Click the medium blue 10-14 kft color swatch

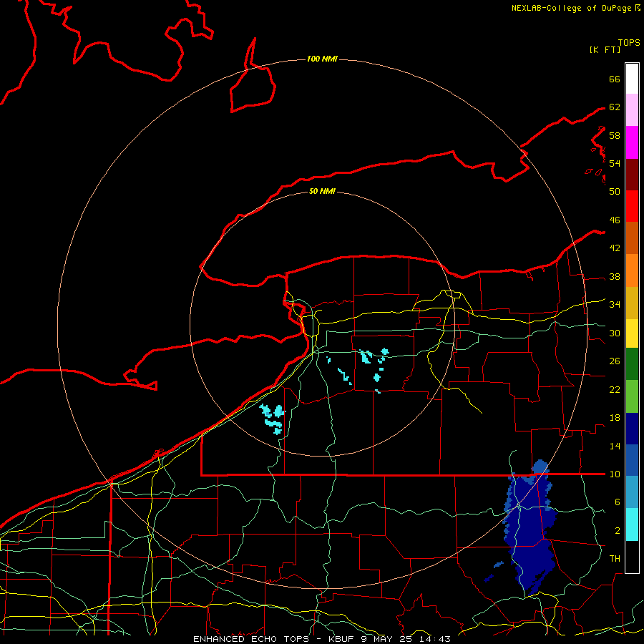632,460
